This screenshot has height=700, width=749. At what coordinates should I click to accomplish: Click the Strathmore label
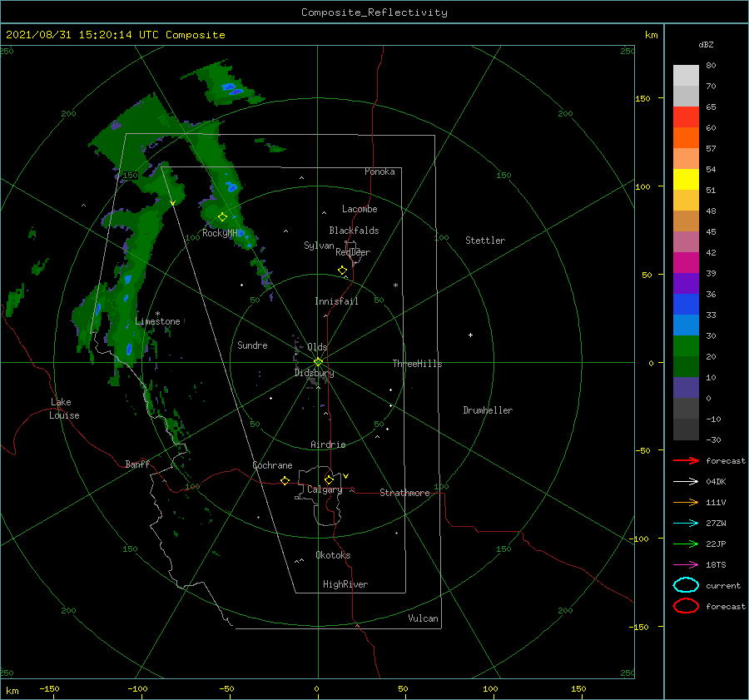coord(404,493)
